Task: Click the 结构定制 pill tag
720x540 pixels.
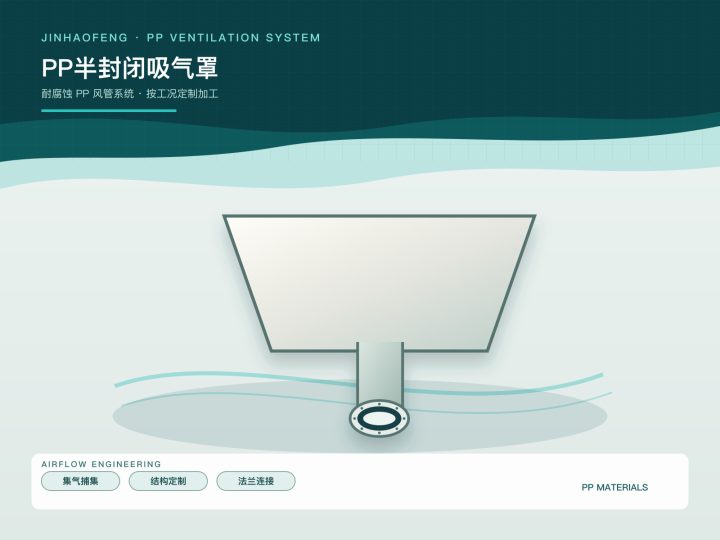Action: point(168,481)
